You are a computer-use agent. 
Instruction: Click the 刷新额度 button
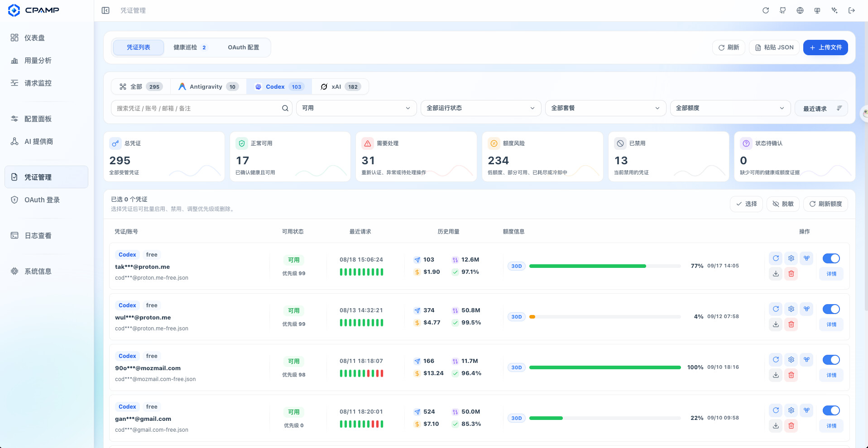pos(825,204)
